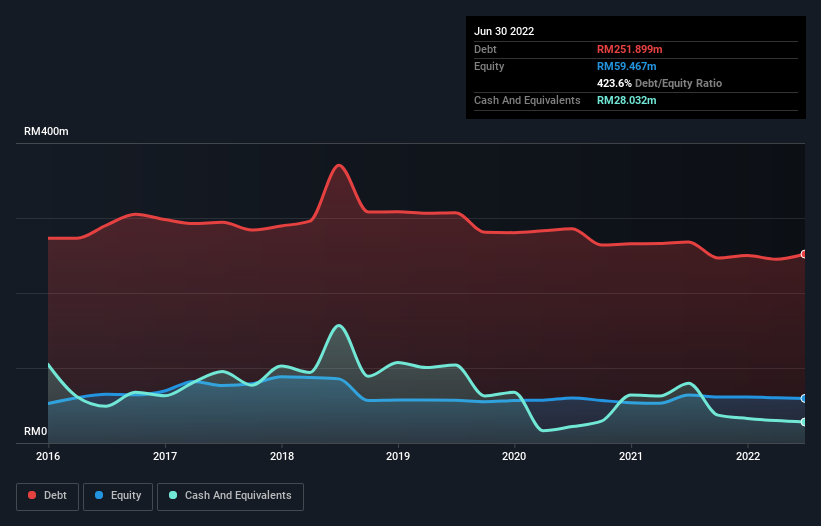Click the teal dot in Cash legend

pyautogui.click(x=173, y=495)
